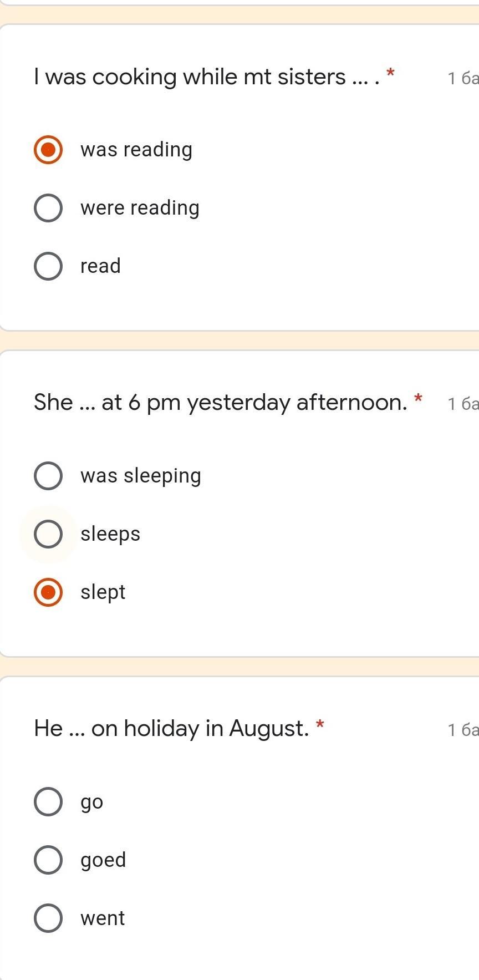Pick the 'read' radio circle
This screenshot has height=980, width=479.
coord(48,266)
